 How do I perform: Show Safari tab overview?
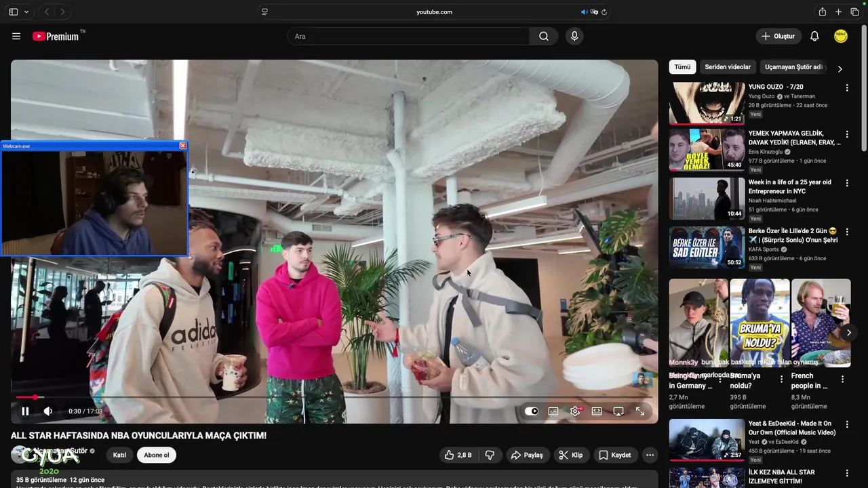tap(854, 12)
